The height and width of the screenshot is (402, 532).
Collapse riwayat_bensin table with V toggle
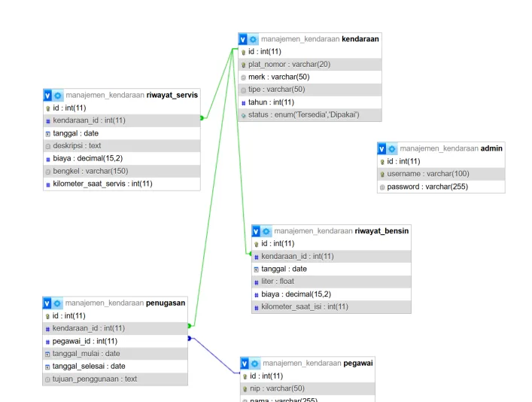256,231
